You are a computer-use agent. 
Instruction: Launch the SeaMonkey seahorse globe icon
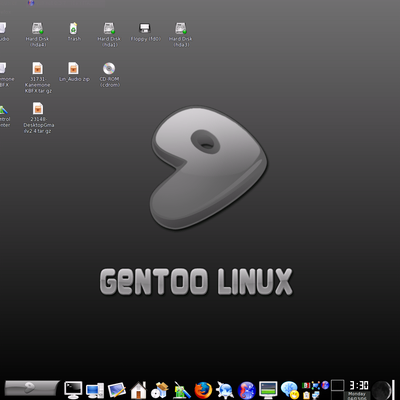coord(247,390)
